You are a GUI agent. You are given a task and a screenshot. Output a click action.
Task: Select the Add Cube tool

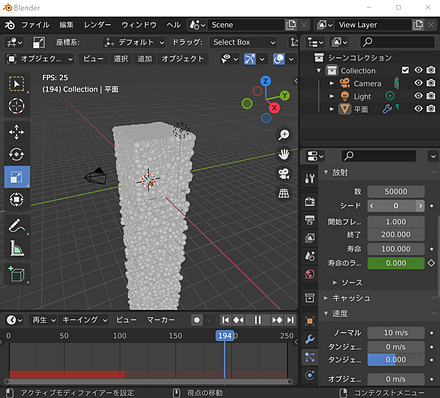(x=17, y=274)
